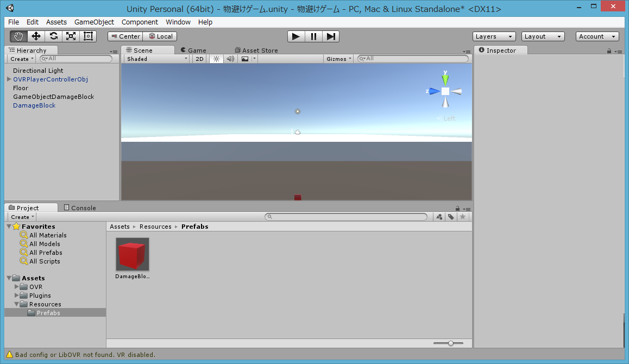Open the GameObject menu

(94, 22)
